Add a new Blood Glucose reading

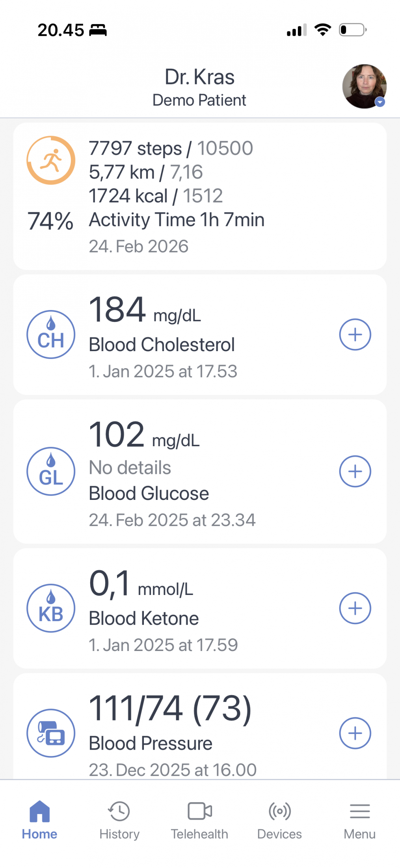click(355, 471)
